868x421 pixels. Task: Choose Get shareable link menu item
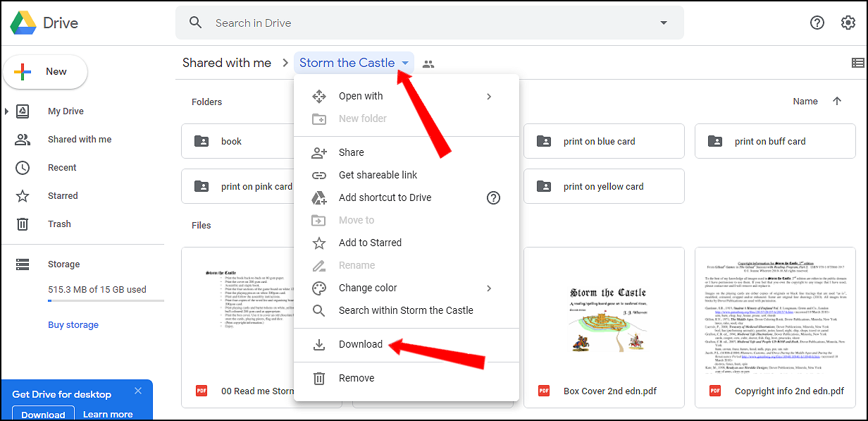click(378, 175)
